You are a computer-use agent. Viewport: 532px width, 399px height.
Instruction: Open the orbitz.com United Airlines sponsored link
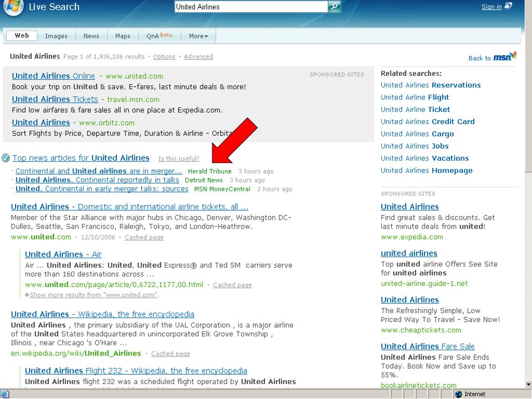pos(40,122)
